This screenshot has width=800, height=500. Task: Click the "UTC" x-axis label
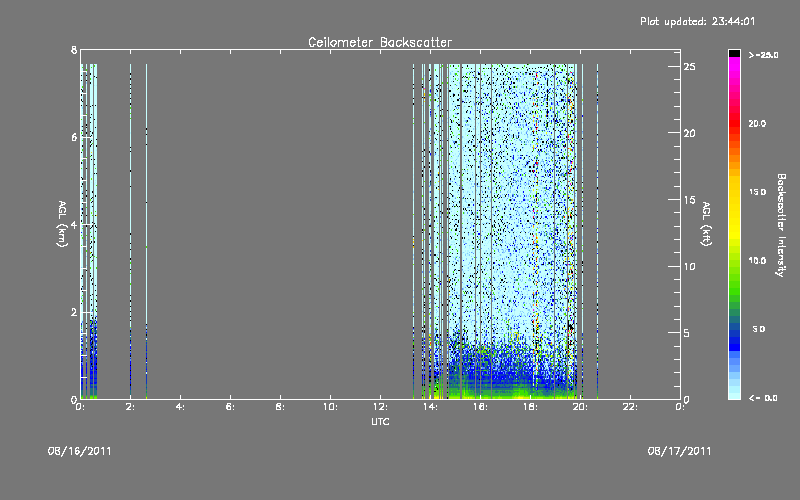(380, 422)
